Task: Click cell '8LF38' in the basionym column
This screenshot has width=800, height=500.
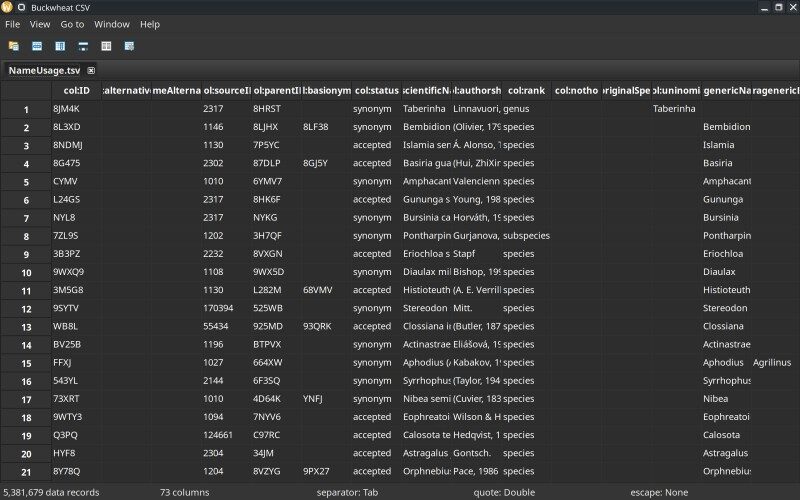Action: click(327, 127)
